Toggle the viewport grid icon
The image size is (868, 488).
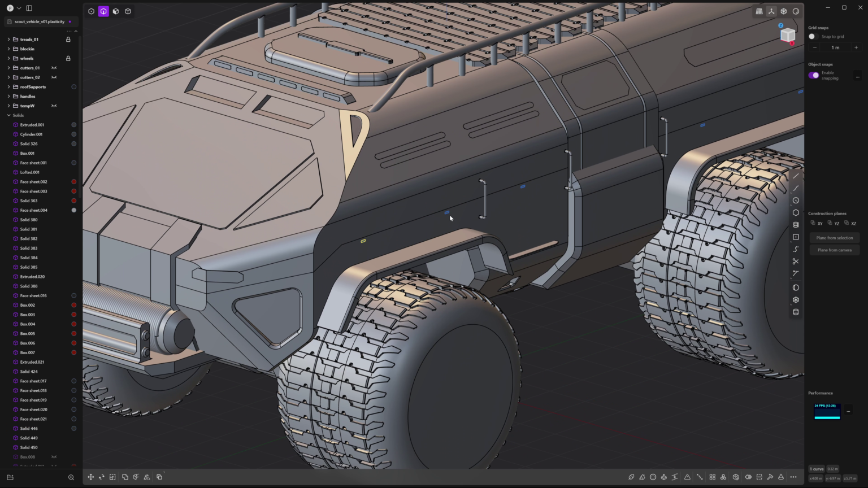point(759,11)
